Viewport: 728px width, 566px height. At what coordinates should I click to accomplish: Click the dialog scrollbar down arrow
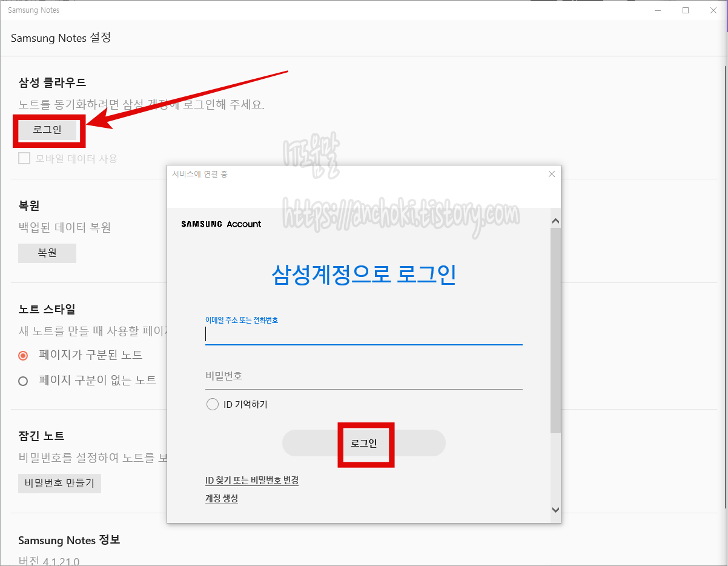coord(556,510)
